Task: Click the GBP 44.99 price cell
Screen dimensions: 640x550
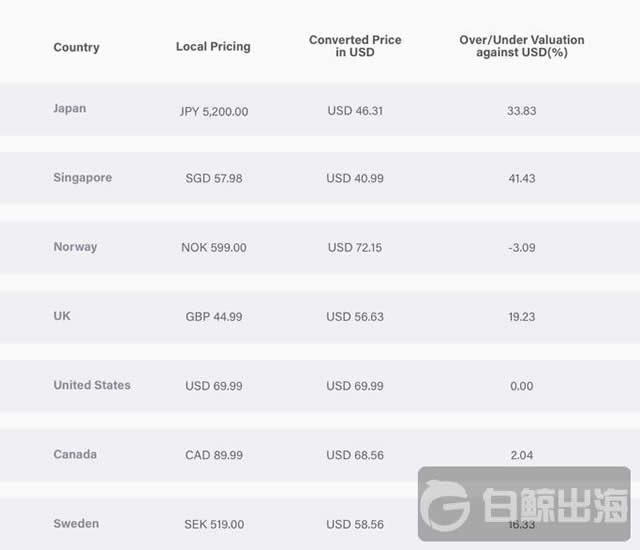Action: tap(214, 317)
